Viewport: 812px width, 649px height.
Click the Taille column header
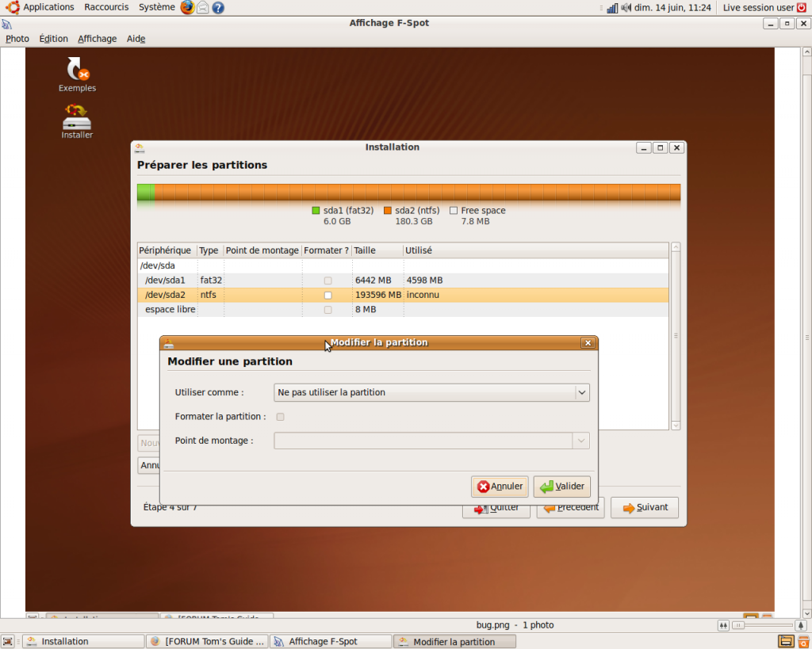click(377, 250)
